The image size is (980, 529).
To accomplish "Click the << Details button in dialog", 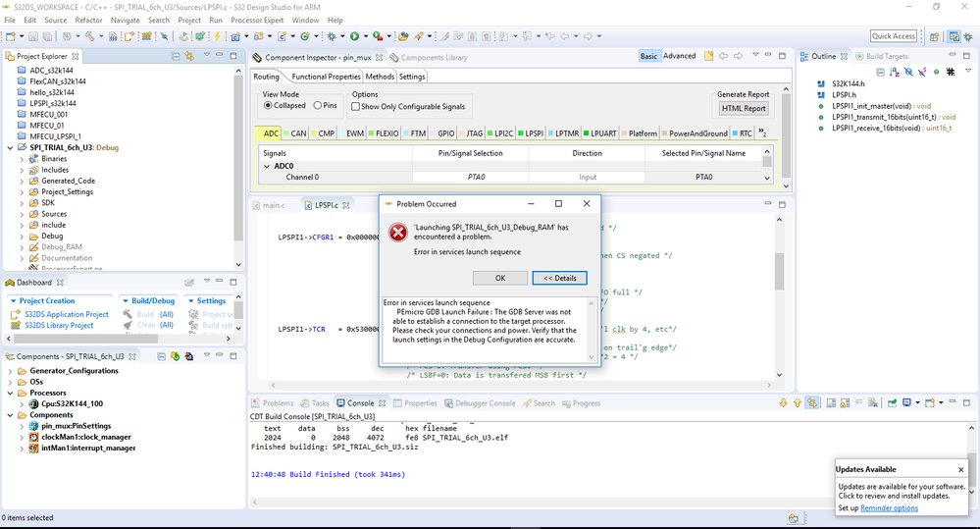I will click(559, 279).
